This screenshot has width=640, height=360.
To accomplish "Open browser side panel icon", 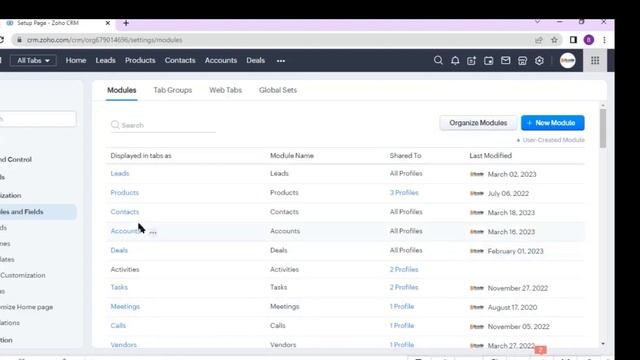I will (x=573, y=40).
